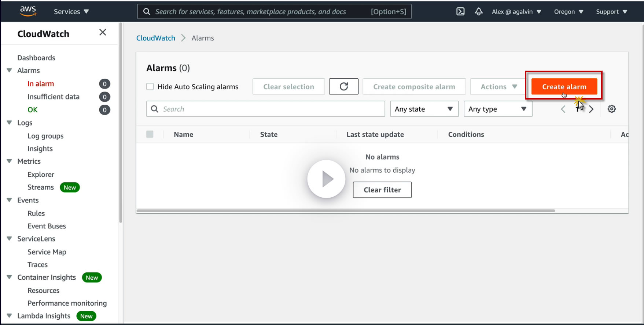The height and width of the screenshot is (325, 644).
Task: Expand the Services menu
Action: pos(71,12)
